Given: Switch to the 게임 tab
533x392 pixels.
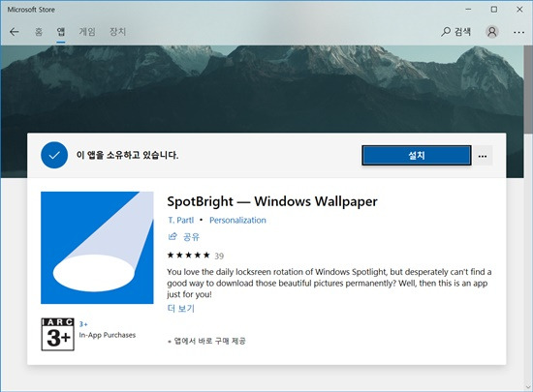Looking at the screenshot, I should click(x=87, y=32).
